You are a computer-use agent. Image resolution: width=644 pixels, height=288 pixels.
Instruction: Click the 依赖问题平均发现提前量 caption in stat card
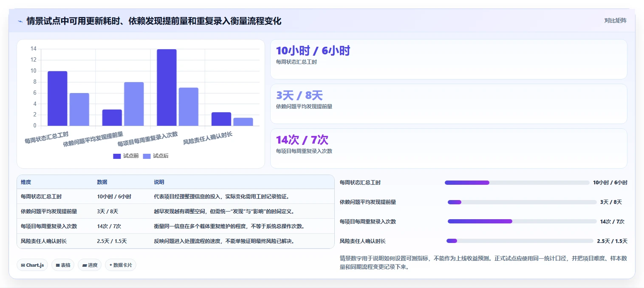pyautogui.click(x=304, y=107)
